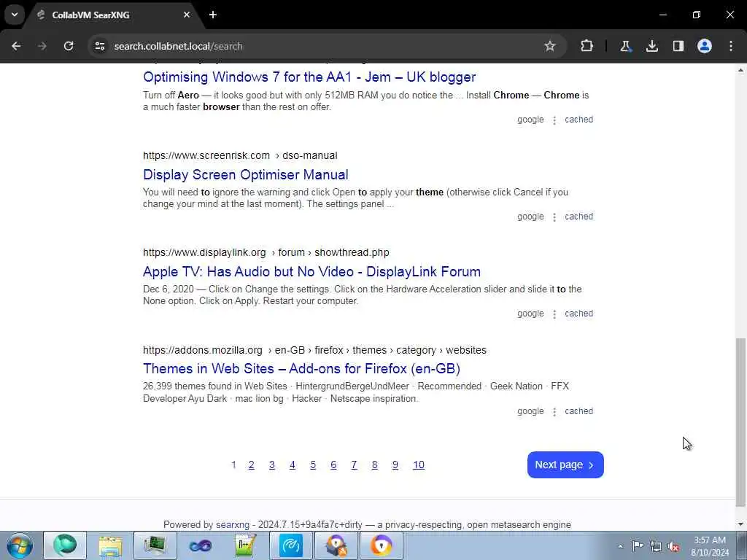Open the Windows Start menu
The height and width of the screenshot is (560, 747).
pyautogui.click(x=20, y=545)
